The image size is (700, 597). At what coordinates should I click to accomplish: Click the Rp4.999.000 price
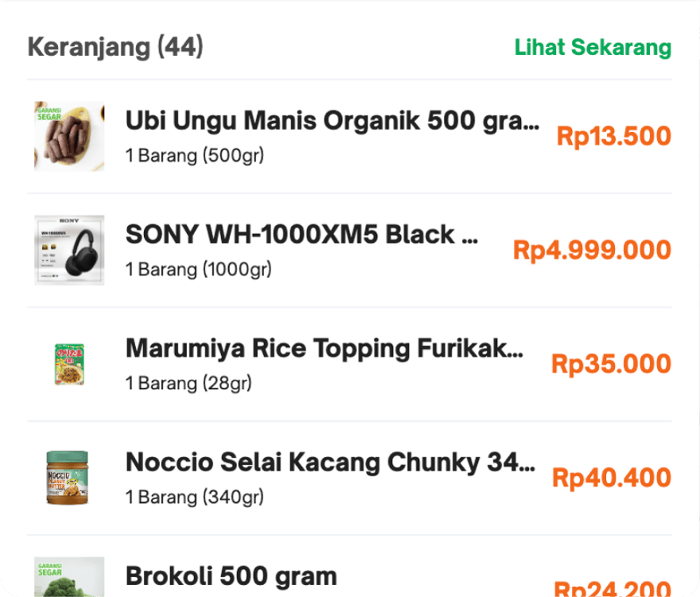(x=592, y=250)
